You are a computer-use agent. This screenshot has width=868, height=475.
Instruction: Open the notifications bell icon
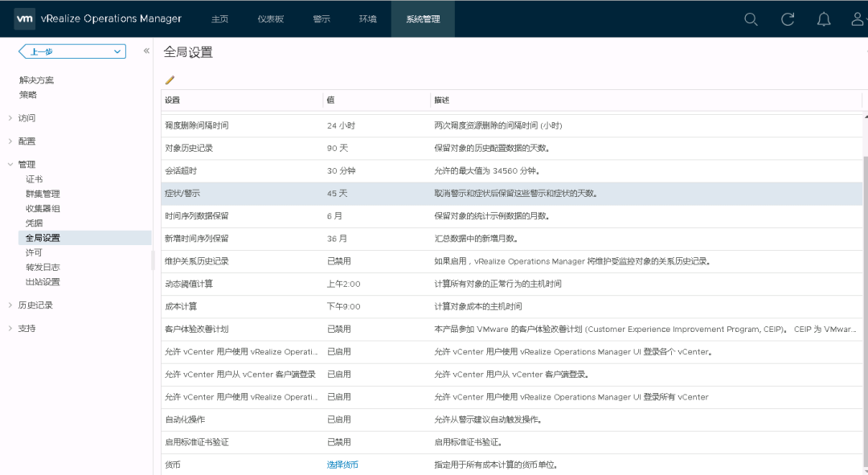click(824, 19)
